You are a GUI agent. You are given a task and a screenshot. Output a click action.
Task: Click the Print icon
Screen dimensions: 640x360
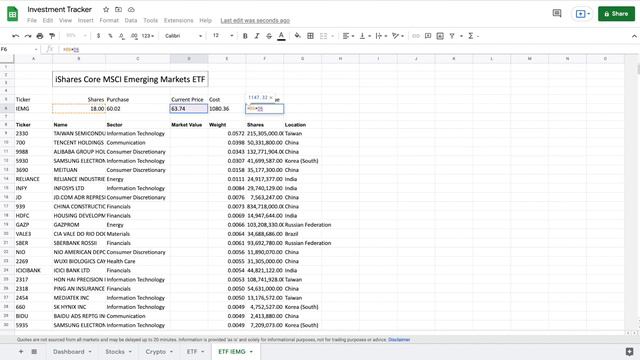[x=40, y=36]
